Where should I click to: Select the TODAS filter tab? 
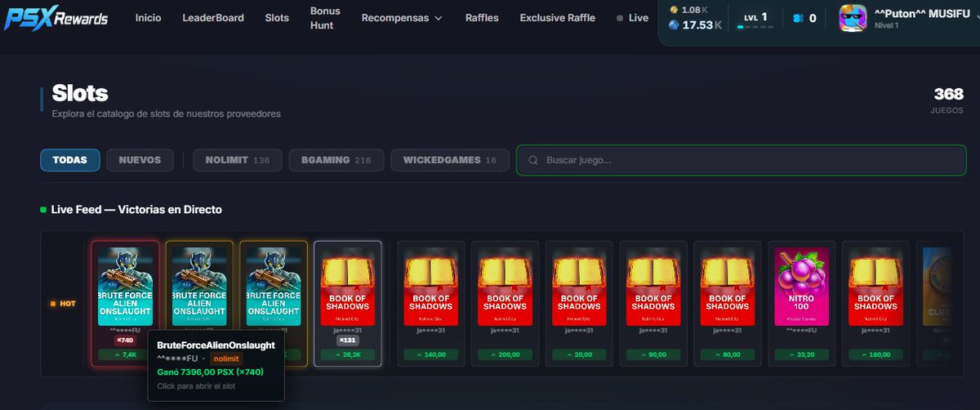pyautogui.click(x=70, y=160)
